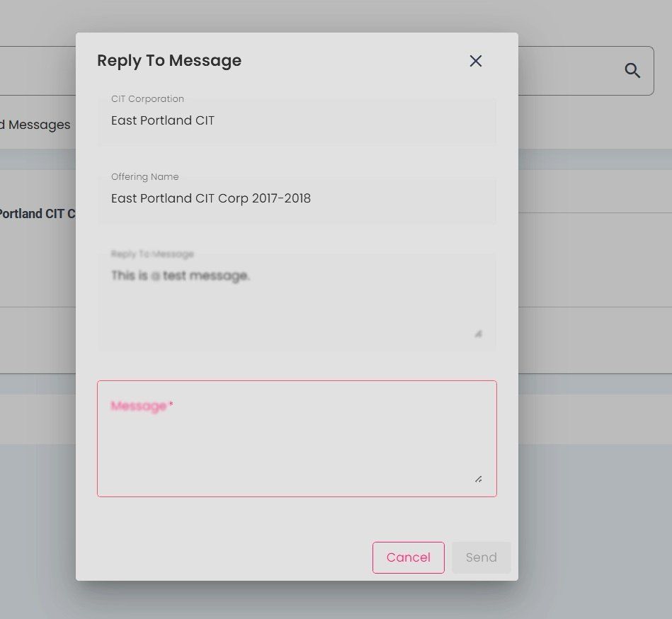Viewport: 672px width, 619px height.
Task: Click the Offering Name field label
Action: (x=144, y=177)
